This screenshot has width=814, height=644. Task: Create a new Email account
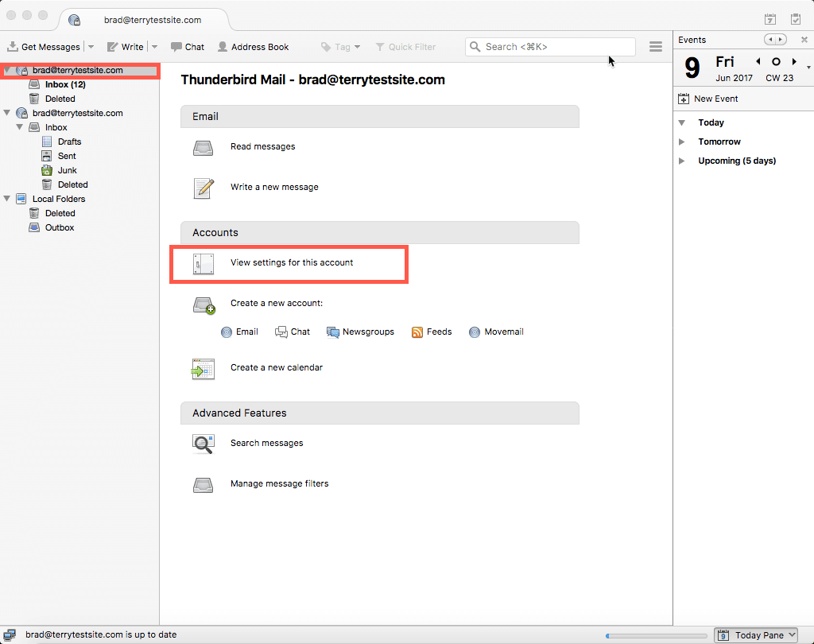click(x=239, y=332)
